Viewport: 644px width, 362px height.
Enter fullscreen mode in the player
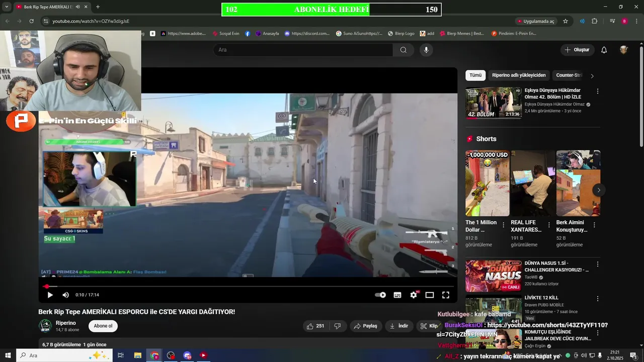click(446, 295)
